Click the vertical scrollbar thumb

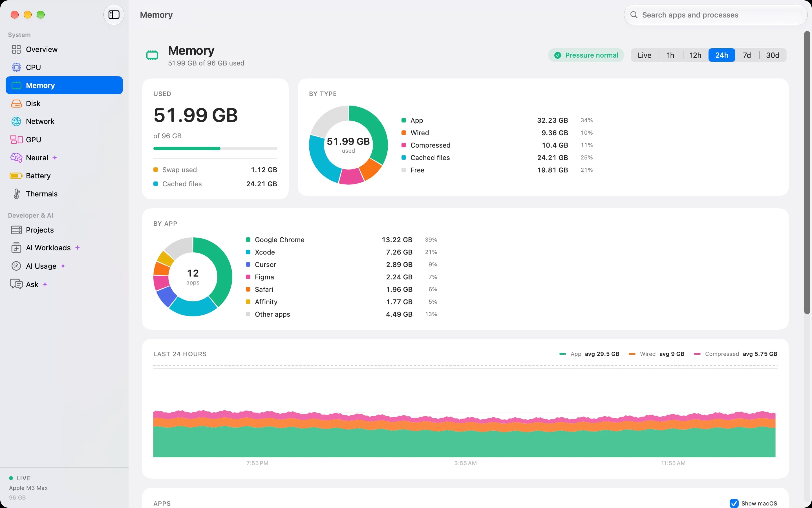(807, 173)
